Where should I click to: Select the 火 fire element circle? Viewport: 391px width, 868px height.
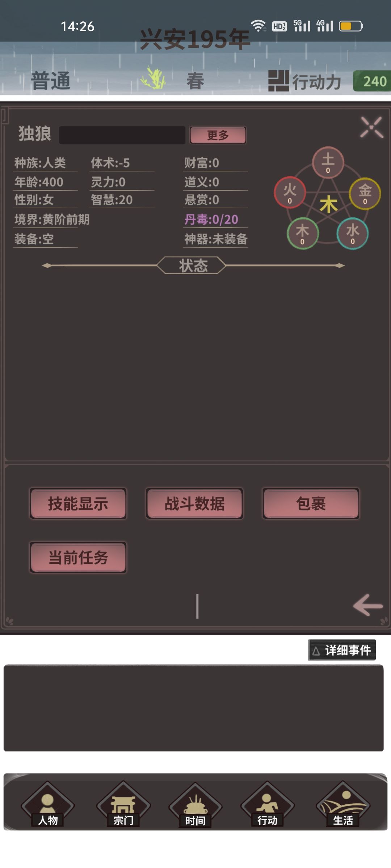[x=290, y=193]
